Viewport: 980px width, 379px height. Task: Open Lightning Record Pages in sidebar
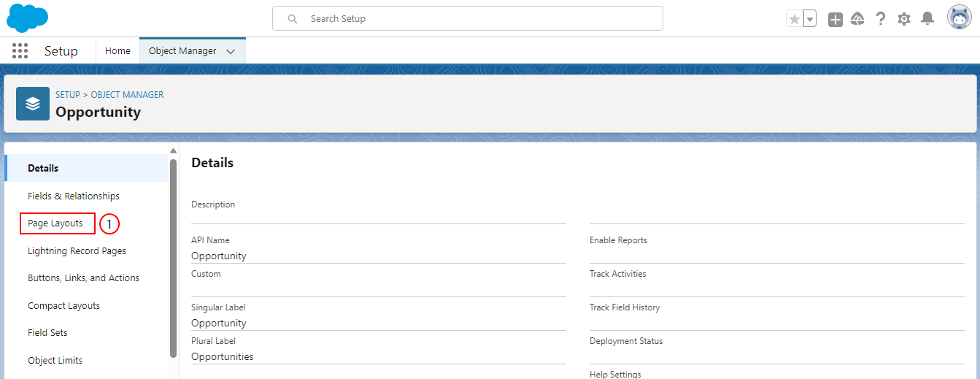[x=77, y=250]
